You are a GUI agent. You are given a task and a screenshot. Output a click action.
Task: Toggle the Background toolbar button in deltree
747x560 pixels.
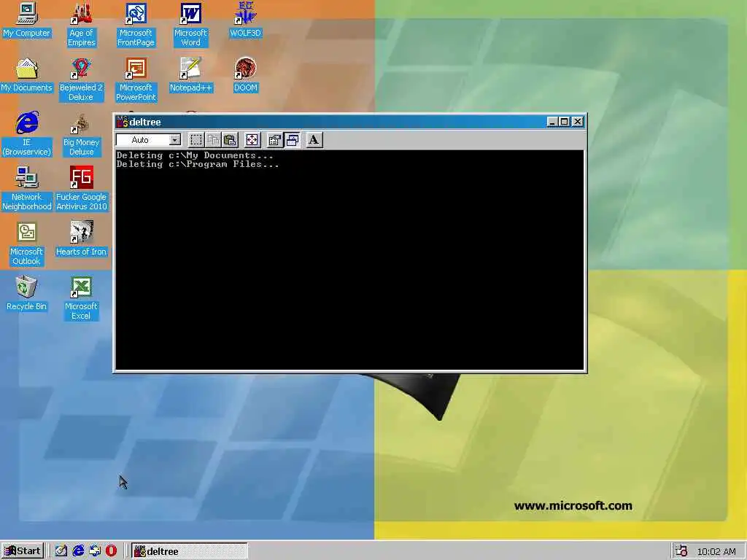(x=292, y=139)
